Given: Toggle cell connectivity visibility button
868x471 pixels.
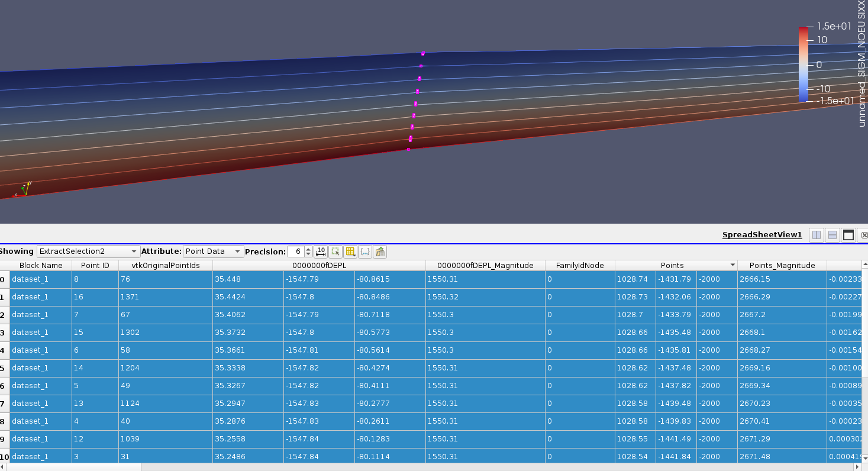Looking at the screenshot, I should tap(365, 251).
